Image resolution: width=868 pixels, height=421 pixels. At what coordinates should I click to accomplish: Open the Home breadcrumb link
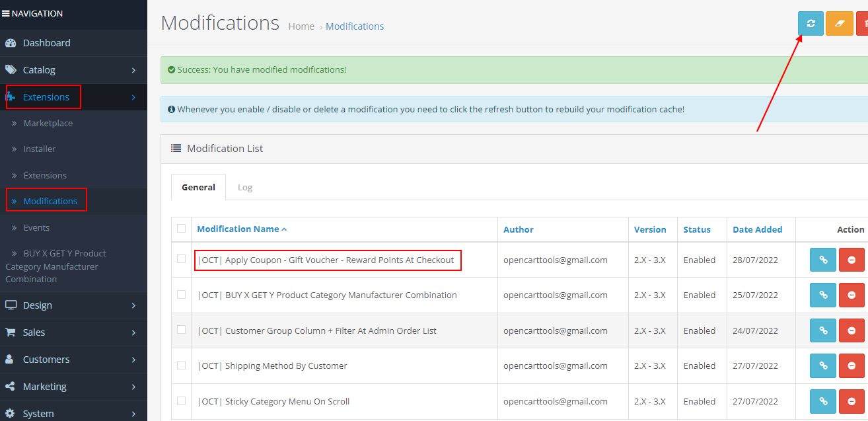[x=301, y=26]
